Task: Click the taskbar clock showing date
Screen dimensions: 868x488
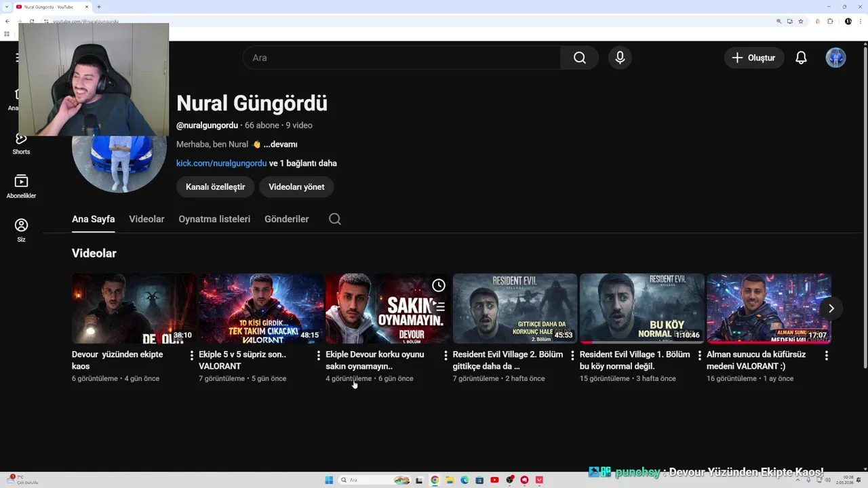Action: click(844, 480)
